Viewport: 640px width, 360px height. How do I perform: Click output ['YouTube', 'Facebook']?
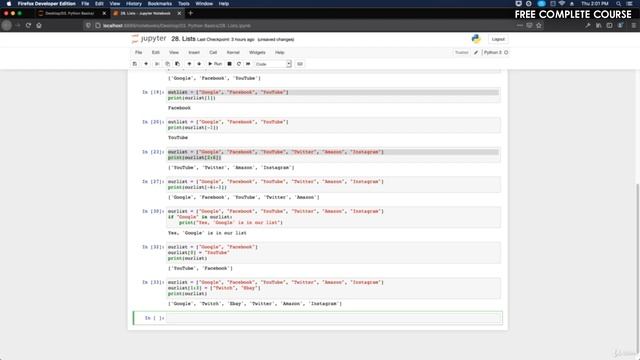(x=200, y=269)
